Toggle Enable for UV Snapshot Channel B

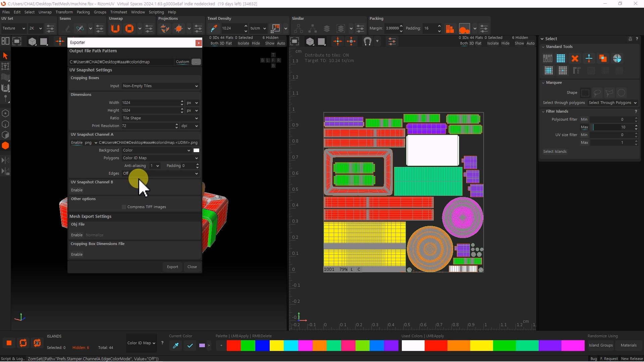pyautogui.click(x=77, y=190)
